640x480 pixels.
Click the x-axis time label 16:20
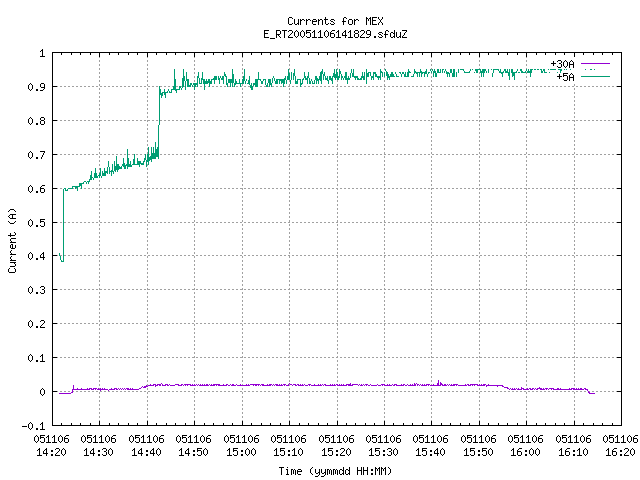621,452
